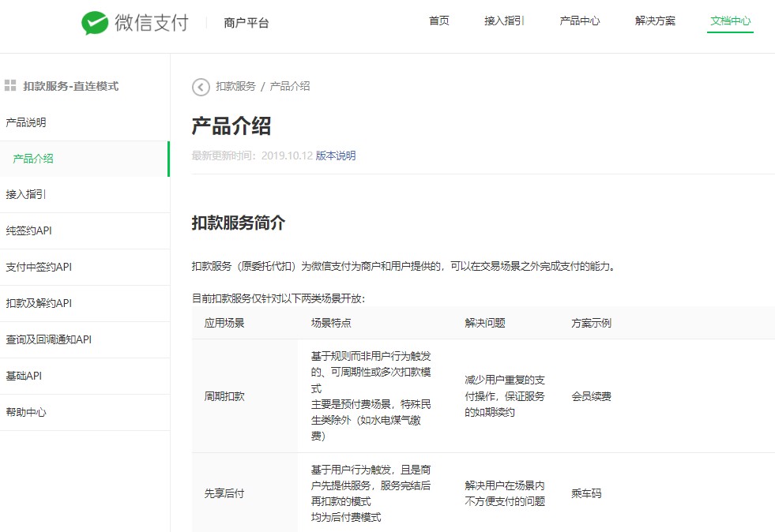Open the 首页 navigation item

point(439,21)
